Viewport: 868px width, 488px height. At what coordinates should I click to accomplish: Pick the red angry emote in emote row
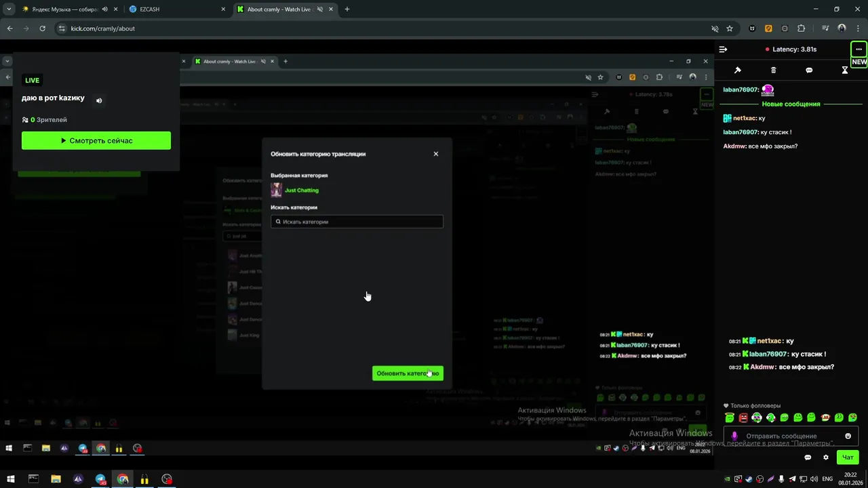(x=743, y=418)
